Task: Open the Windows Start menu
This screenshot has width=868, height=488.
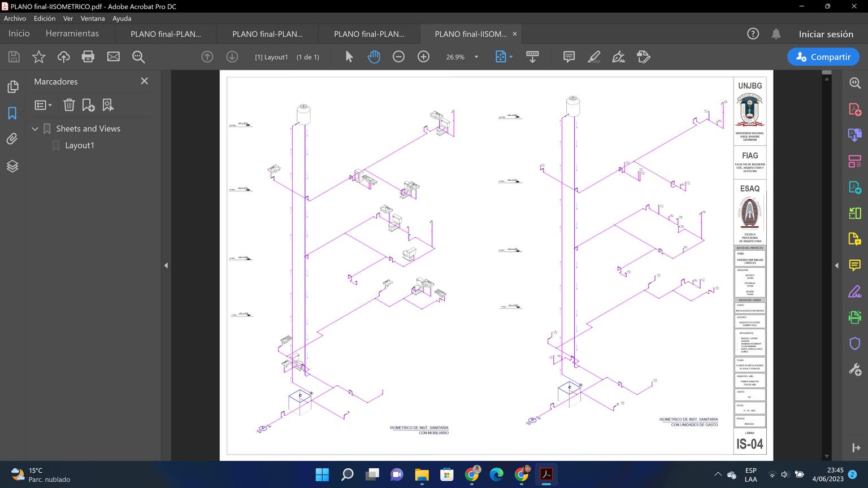Action: [x=322, y=474]
